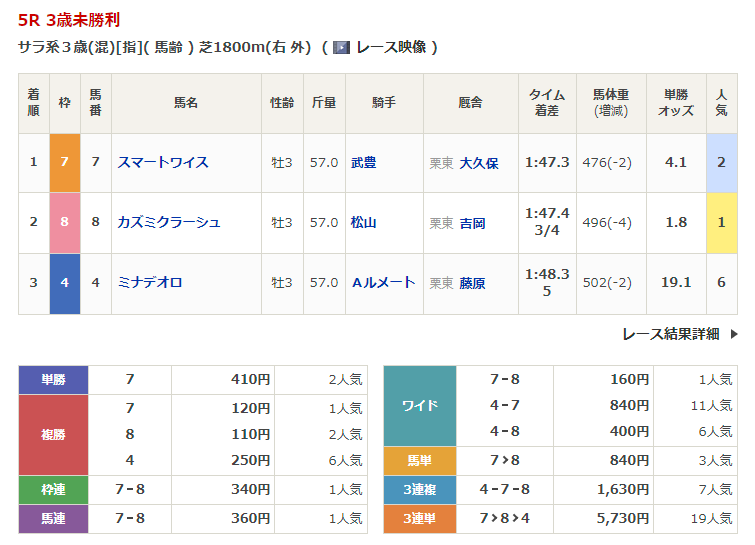This screenshot has width=755, height=545.
Task: Open the レース映像 race video link
Action: click(390, 47)
